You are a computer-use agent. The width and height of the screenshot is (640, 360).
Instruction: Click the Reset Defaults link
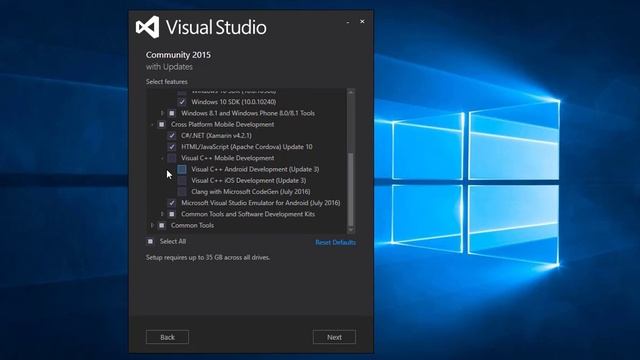(336, 242)
